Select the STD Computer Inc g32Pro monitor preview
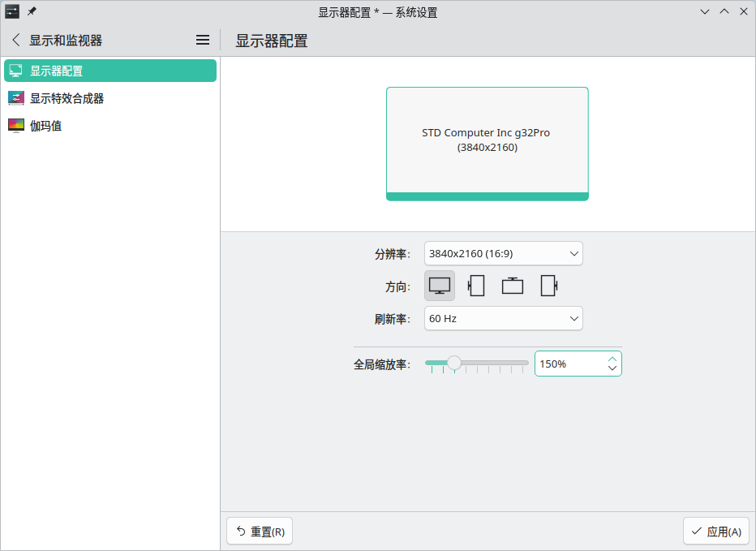This screenshot has width=756, height=551. coord(487,144)
